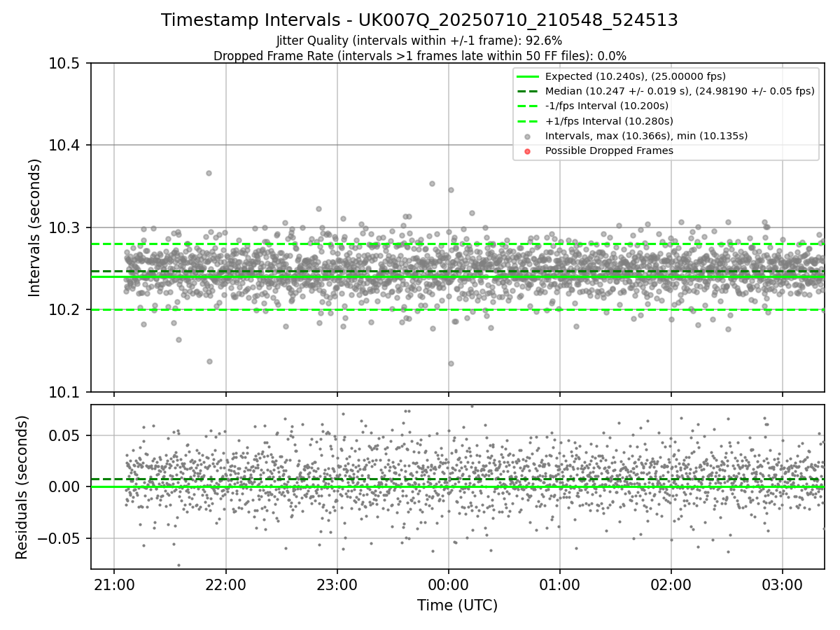Click the 'Residuals (seconds)' y-axis label
Viewport: 840px width, 630px height.
tap(22, 487)
